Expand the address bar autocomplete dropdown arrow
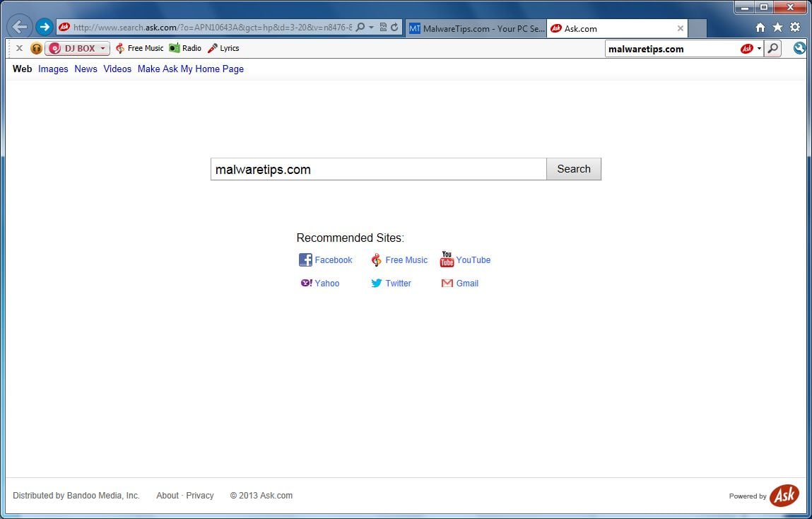Viewport: 812px width, 519px height. [371, 28]
